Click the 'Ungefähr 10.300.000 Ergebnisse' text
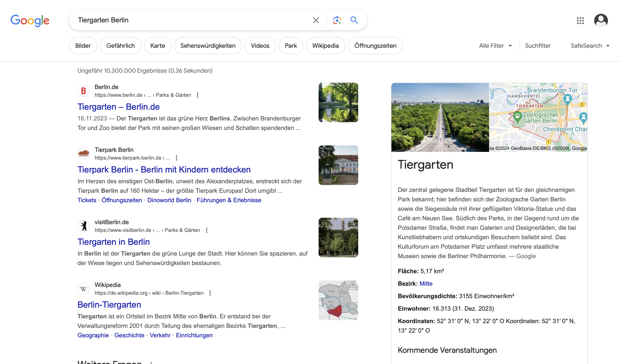 (x=145, y=71)
